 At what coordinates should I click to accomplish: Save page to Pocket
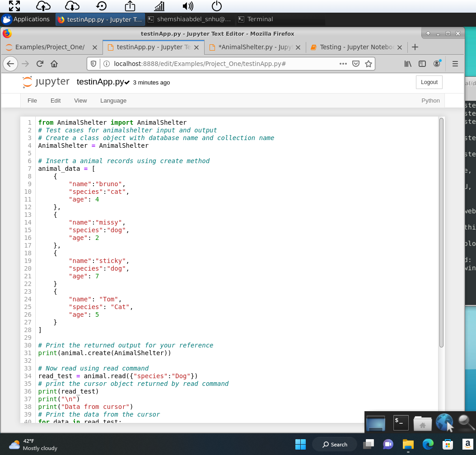tap(356, 64)
